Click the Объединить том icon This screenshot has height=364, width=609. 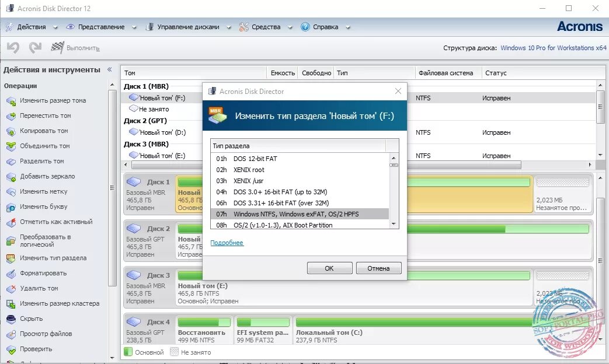click(x=11, y=146)
